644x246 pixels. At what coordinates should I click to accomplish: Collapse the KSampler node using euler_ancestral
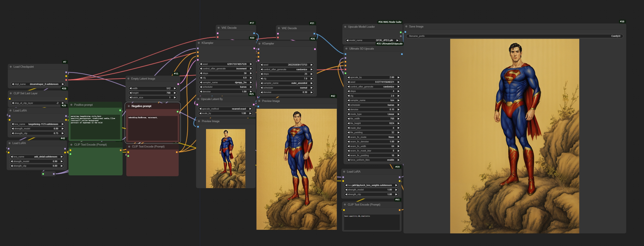(260, 44)
